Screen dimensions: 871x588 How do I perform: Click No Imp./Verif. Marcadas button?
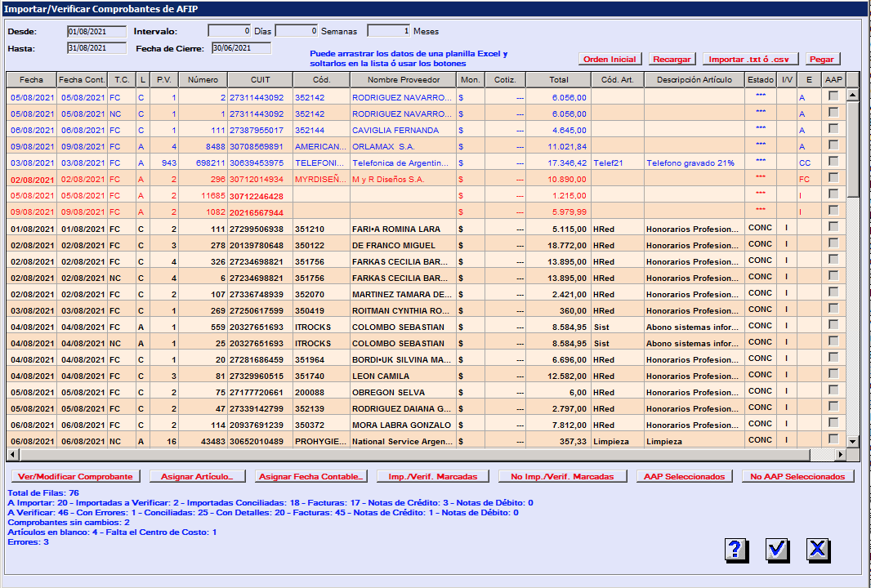coord(562,476)
